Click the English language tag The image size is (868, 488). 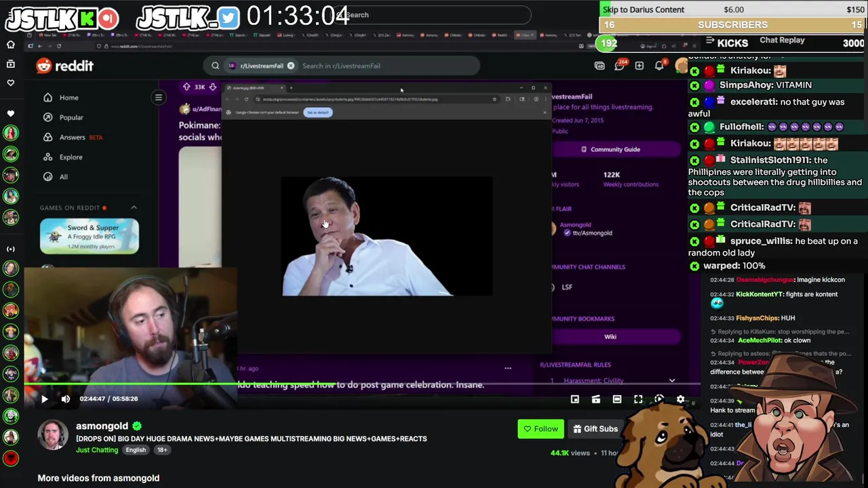tap(136, 450)
